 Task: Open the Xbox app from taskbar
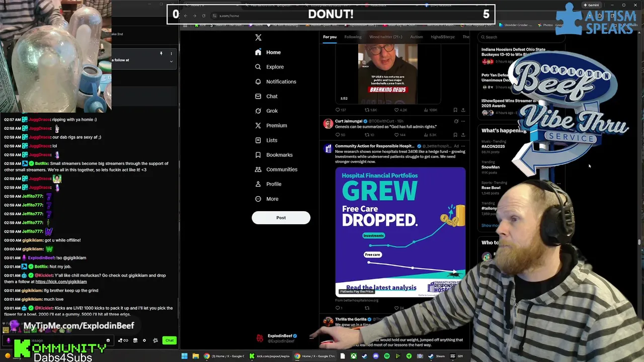354,356
